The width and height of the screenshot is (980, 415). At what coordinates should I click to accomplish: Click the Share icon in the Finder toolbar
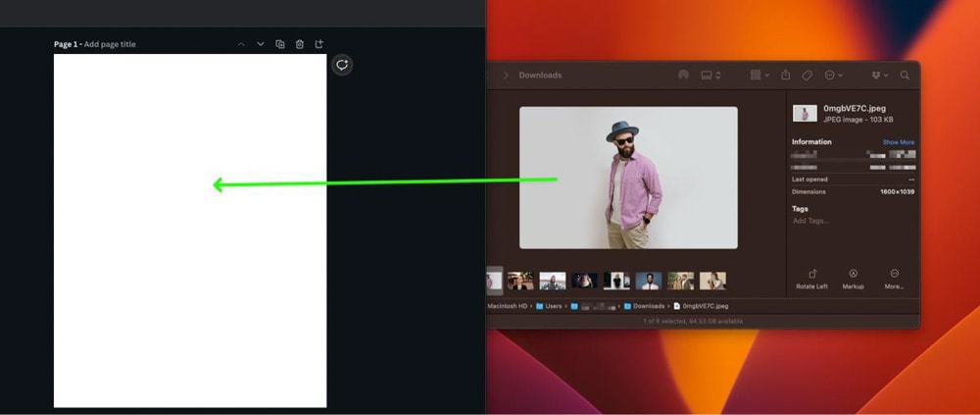pos(786,76)
